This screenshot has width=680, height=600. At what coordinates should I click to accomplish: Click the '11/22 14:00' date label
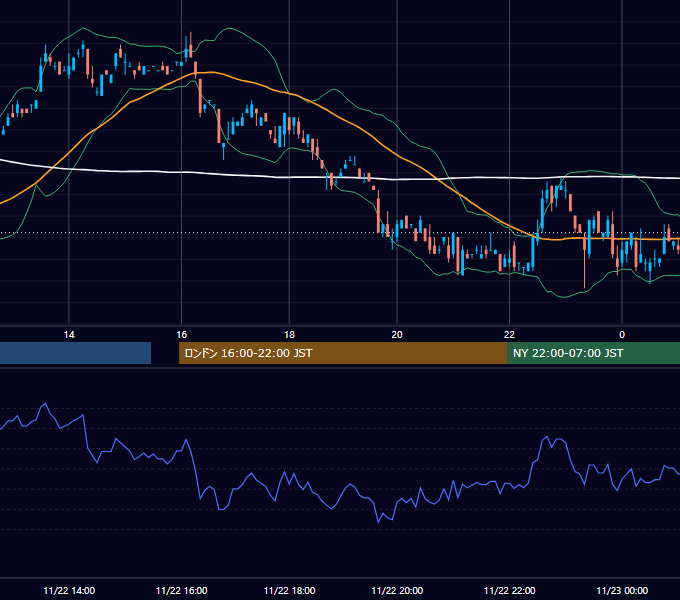(69, 590)
